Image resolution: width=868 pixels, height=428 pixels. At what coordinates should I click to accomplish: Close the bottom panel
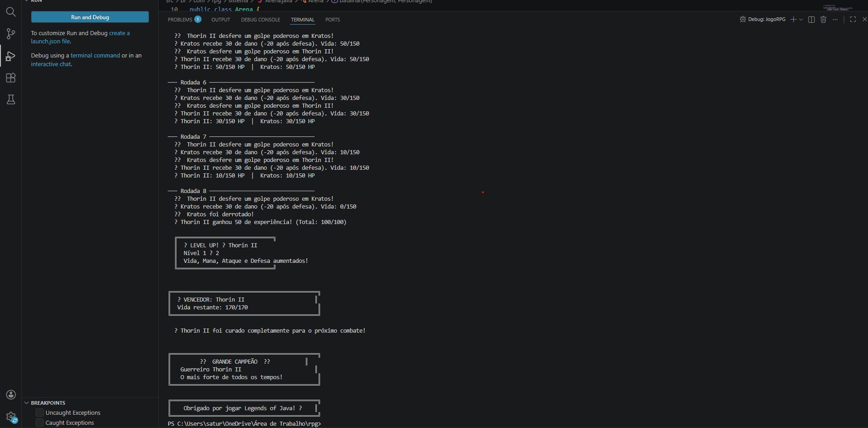tap(864, 19)
